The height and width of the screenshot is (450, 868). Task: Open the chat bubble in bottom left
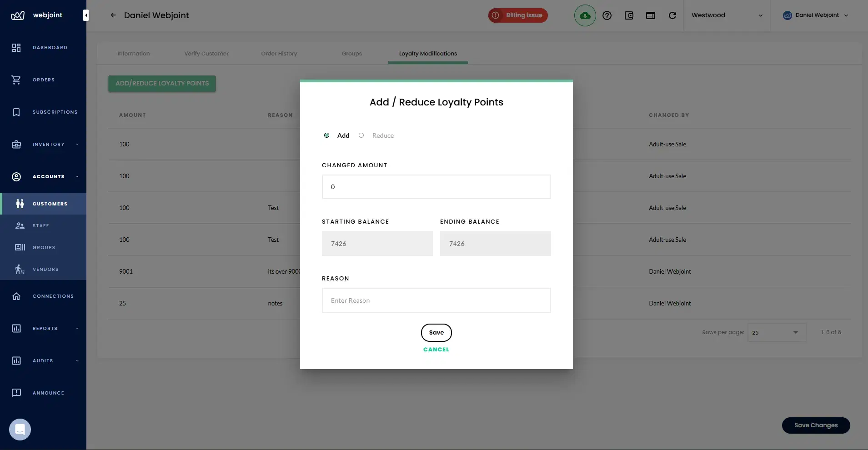20,429
